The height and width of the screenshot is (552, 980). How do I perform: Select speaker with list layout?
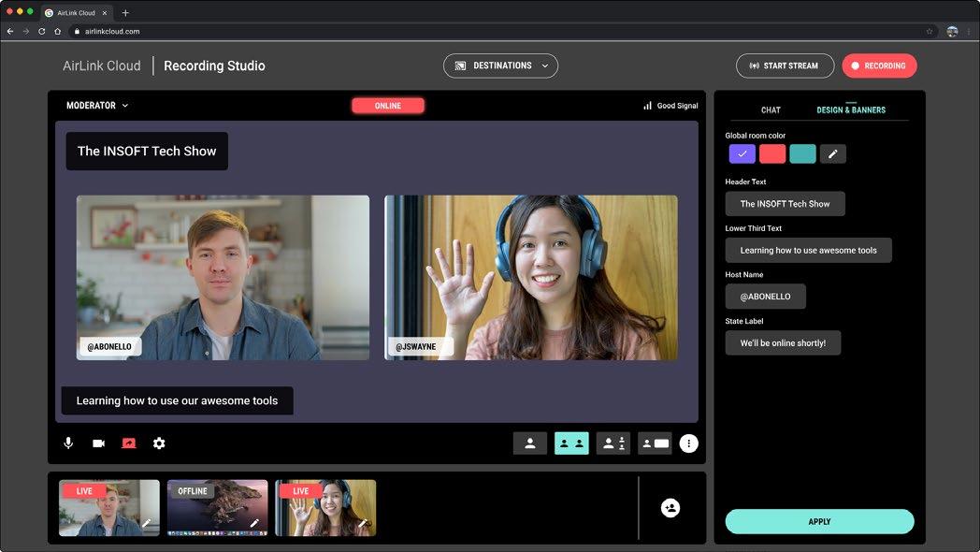tap(613, 443)
